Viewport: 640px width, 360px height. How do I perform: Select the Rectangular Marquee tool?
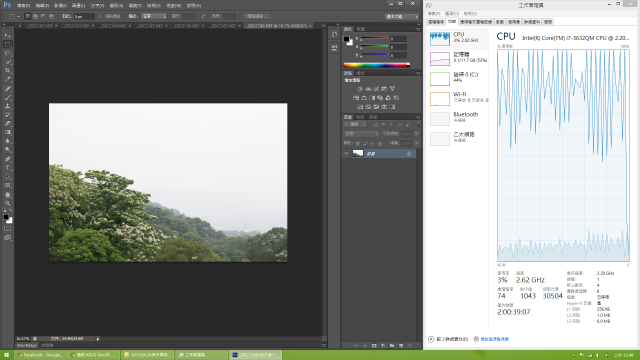8,44
